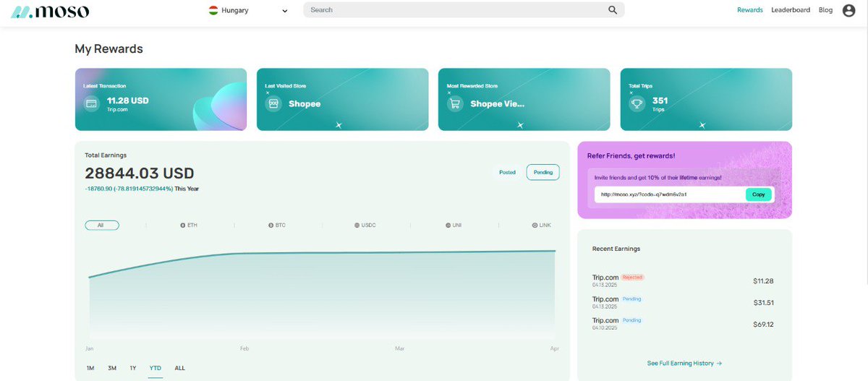This screenshot has height=381, width=868.
Task: Set chart range to YTD
Action: (x=156, y=368)
